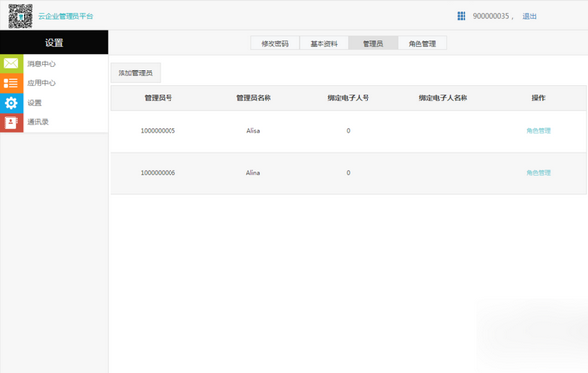
Task: Click the orange list application icon
Action: pos(11,83)
